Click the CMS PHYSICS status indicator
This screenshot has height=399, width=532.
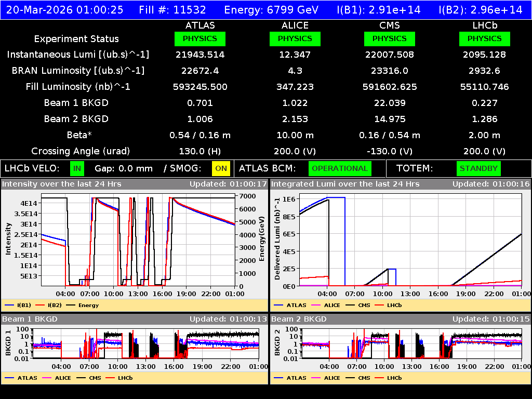[390, 38]
